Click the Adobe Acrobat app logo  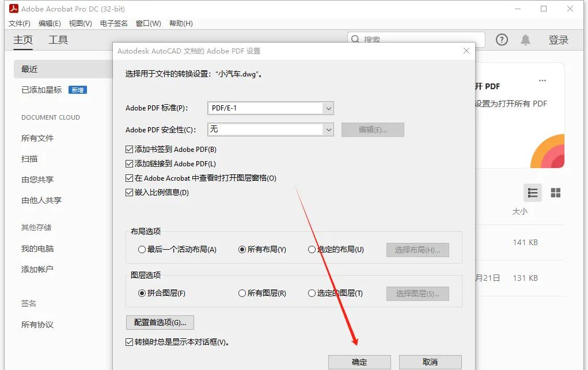click(x=14, y=9)
